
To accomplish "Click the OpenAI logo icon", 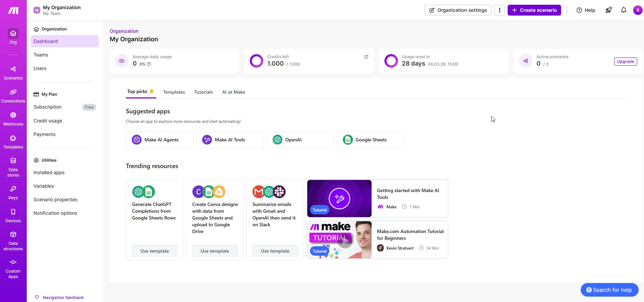I will pyautogui.click(x=277, y=140).
